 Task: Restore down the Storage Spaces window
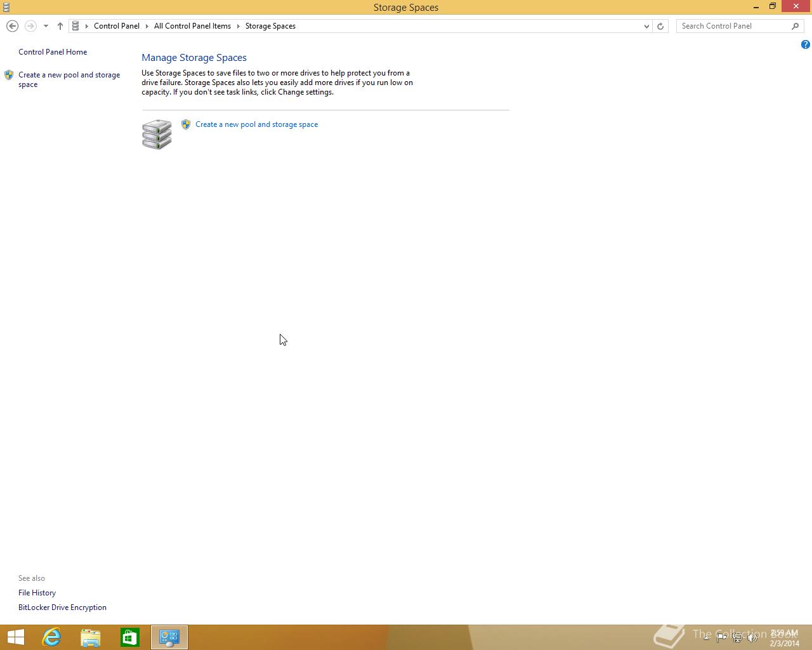coord(773,6)
